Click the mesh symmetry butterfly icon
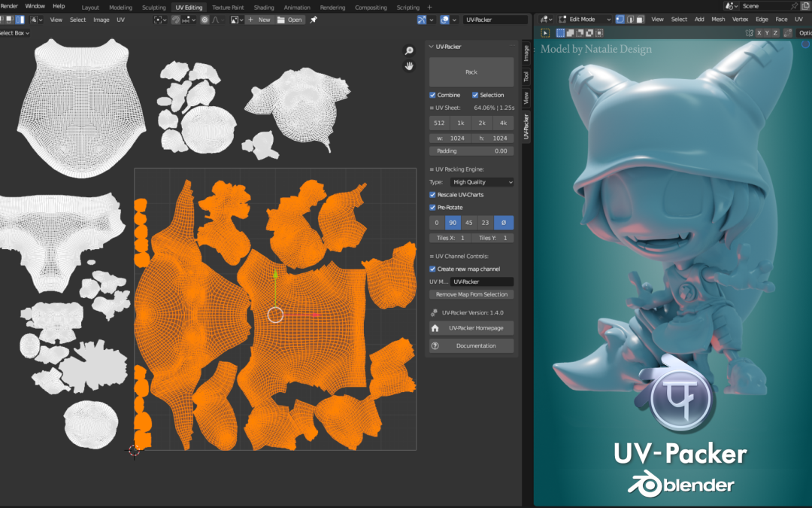The image size is (812, 508). click(749, 32)
